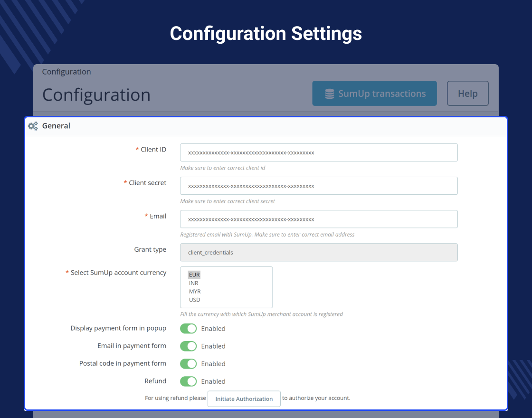Open the SumUp transactions page

click(x=374, y=93)
